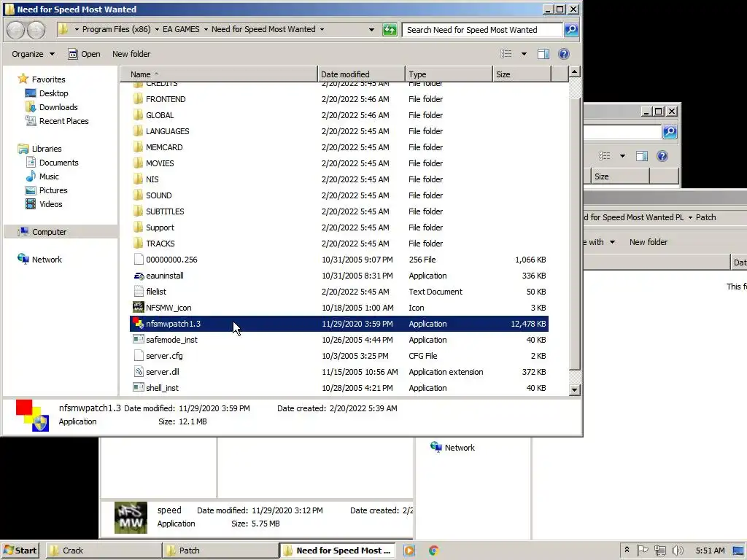Click the TRACKS folder icon
This screenshot has width=747, height=560.
pyautogui.click(x=138, y=244)
